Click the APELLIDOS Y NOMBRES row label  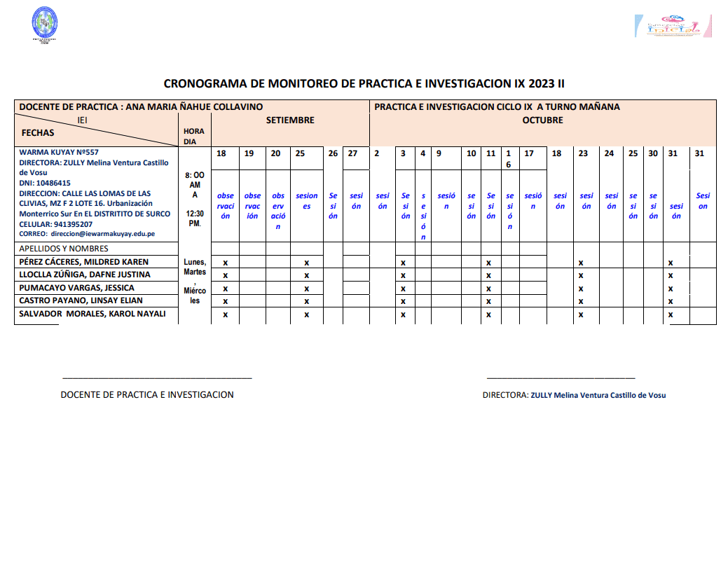64,249
